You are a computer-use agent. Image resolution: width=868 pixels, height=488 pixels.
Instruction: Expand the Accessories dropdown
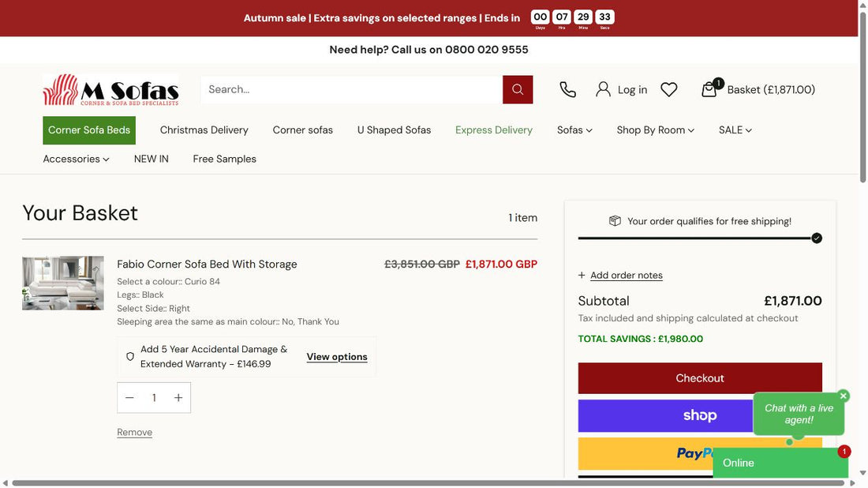[77, 159]
